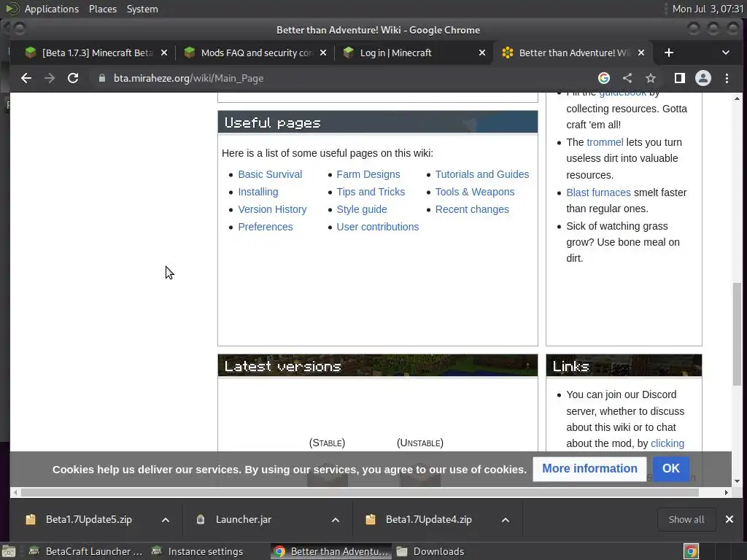Open the Basic Survival page
This screenshot has height=560, width=747.
270,174
